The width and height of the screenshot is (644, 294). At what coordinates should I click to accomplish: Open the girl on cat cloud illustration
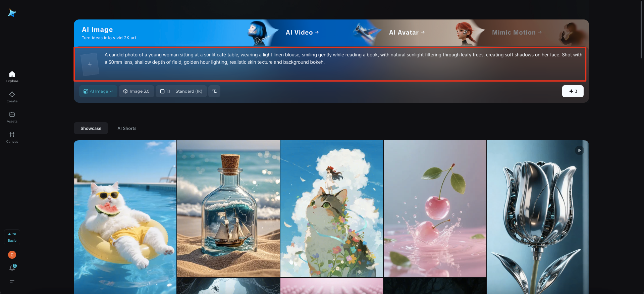pos(332,209)
